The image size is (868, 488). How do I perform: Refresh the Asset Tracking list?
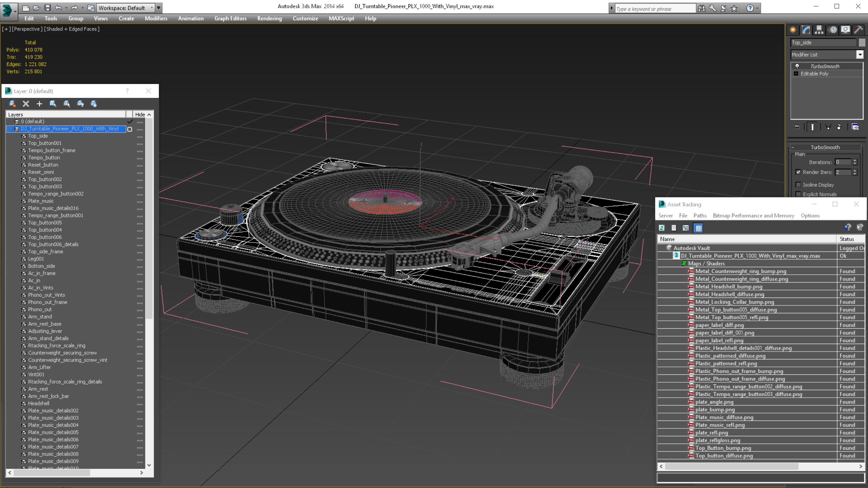662,228
